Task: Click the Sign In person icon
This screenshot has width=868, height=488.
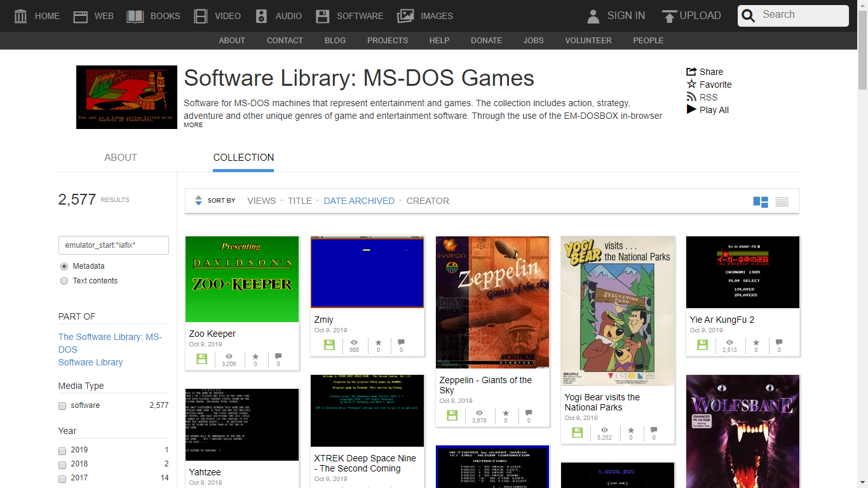Action: click(x=593, y=16)
